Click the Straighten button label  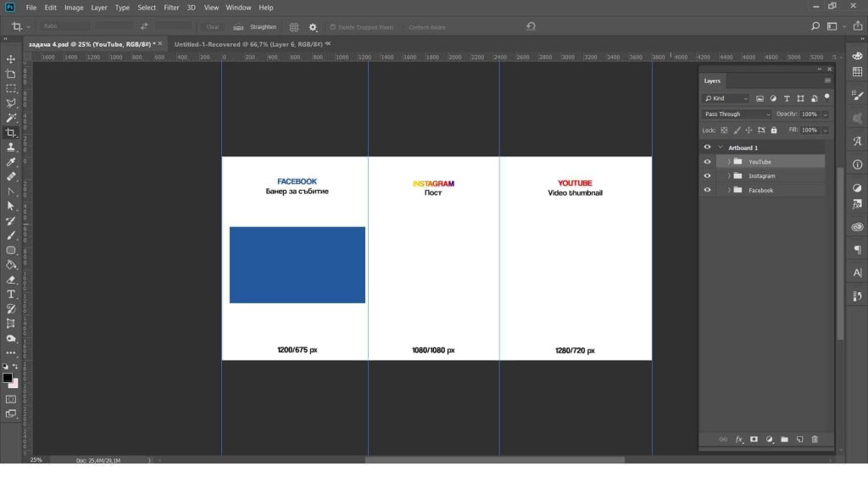point(263,27)
